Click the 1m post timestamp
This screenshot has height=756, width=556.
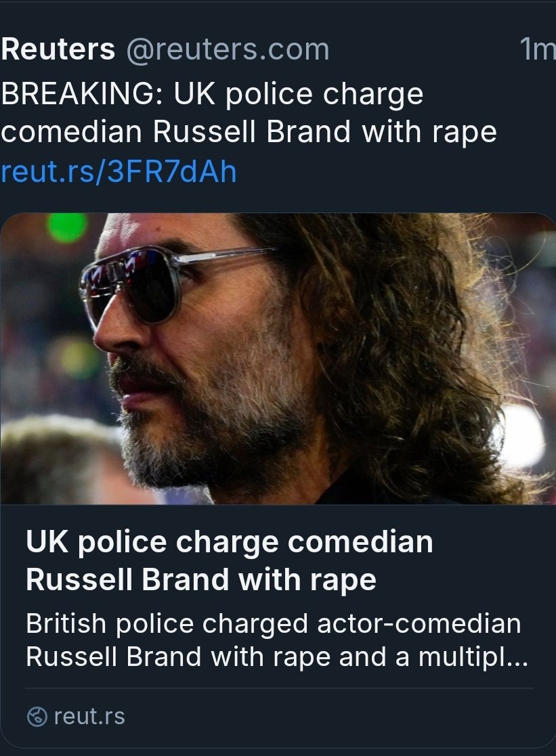click(x=537, y=50)
